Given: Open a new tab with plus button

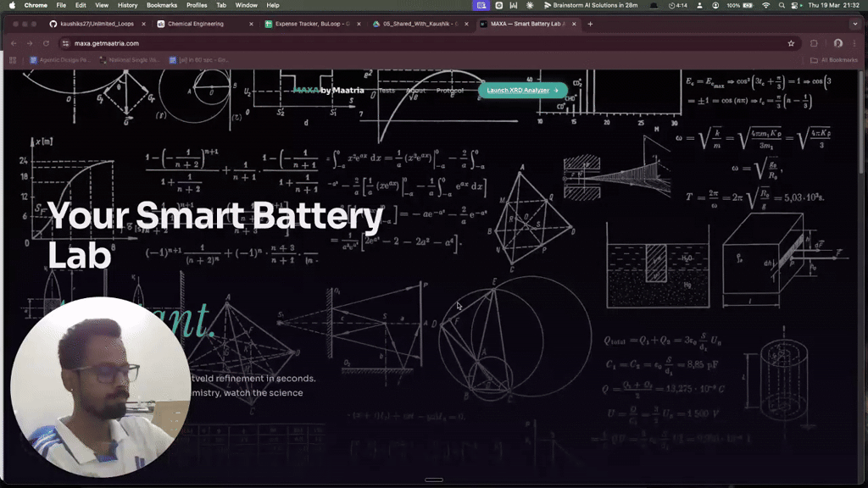Looking at the screenshot, I should pos(590,24).
